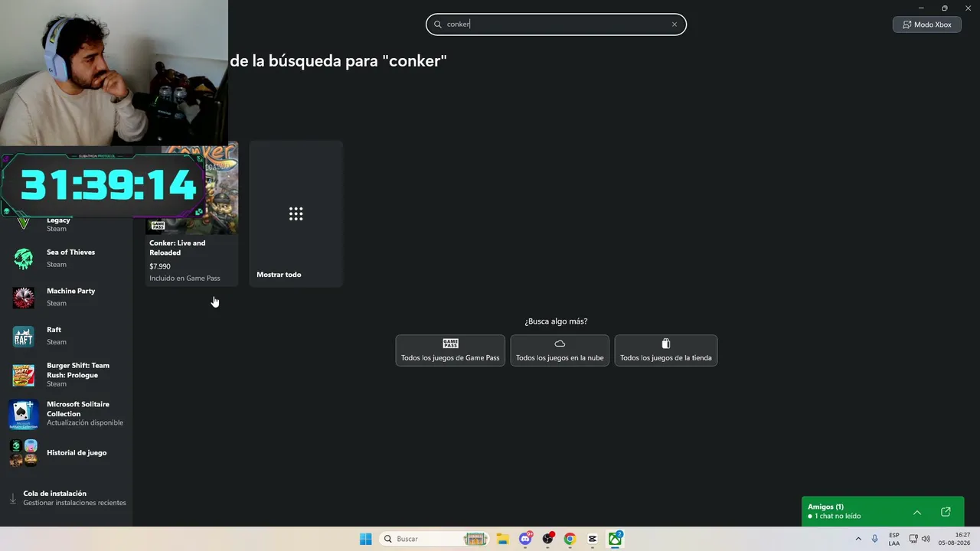Viewport: 980px width, 551px height.
Task: Open Microsoft Solitaire Collection icon
Action: pos(24,414)
